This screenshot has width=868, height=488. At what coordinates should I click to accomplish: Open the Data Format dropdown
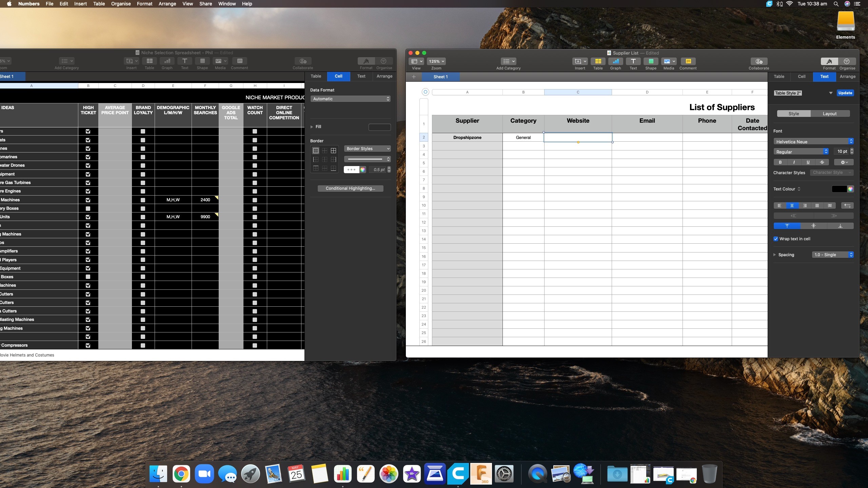[350, 99]
